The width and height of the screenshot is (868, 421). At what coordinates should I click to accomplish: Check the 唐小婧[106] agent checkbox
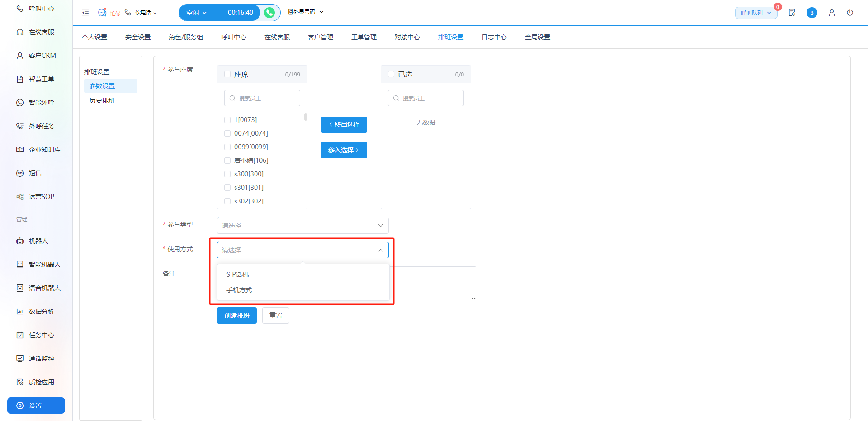tap(227, 161)
